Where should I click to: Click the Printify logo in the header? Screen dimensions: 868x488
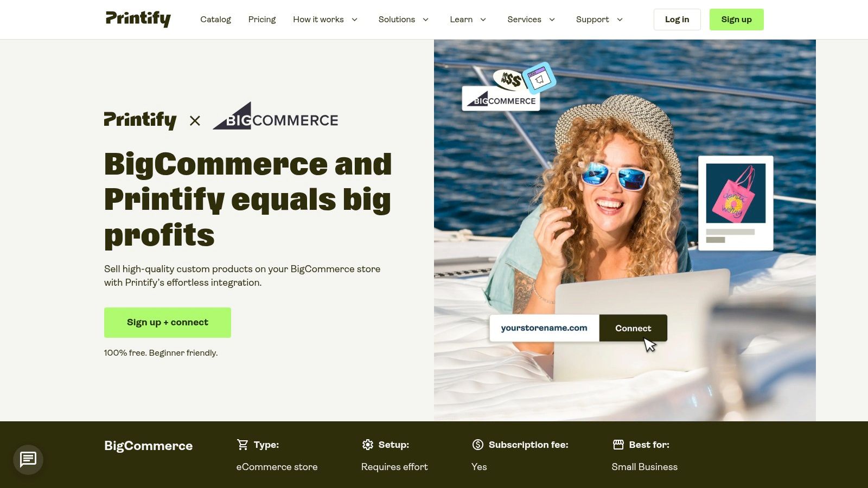click(138, 19)
